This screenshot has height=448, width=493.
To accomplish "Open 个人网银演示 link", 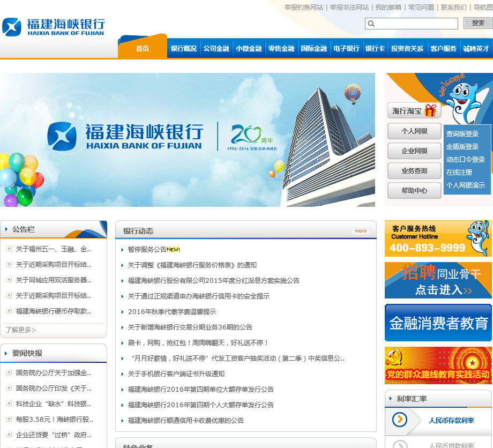I will click(x=465, y=185).
